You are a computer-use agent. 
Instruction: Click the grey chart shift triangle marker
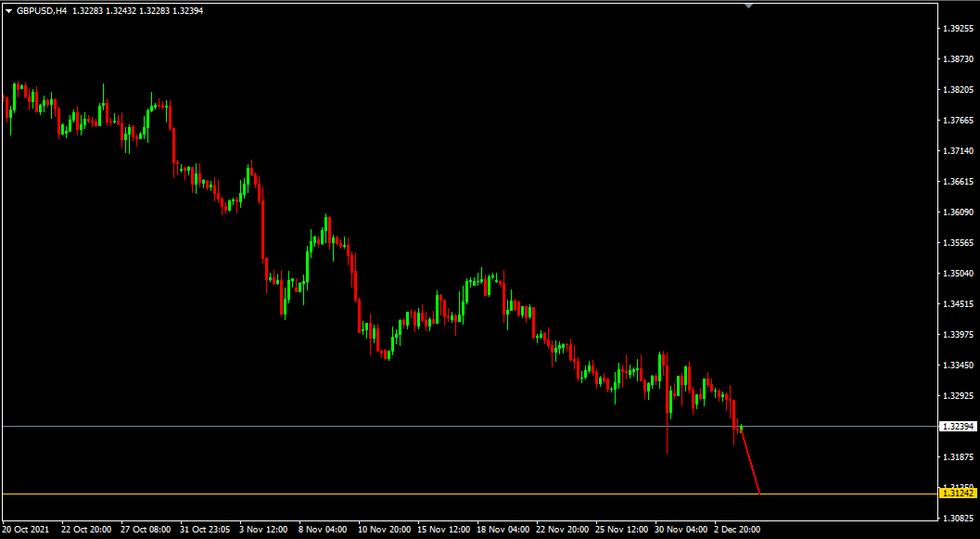pyautogui.click(x=749, y=6)
